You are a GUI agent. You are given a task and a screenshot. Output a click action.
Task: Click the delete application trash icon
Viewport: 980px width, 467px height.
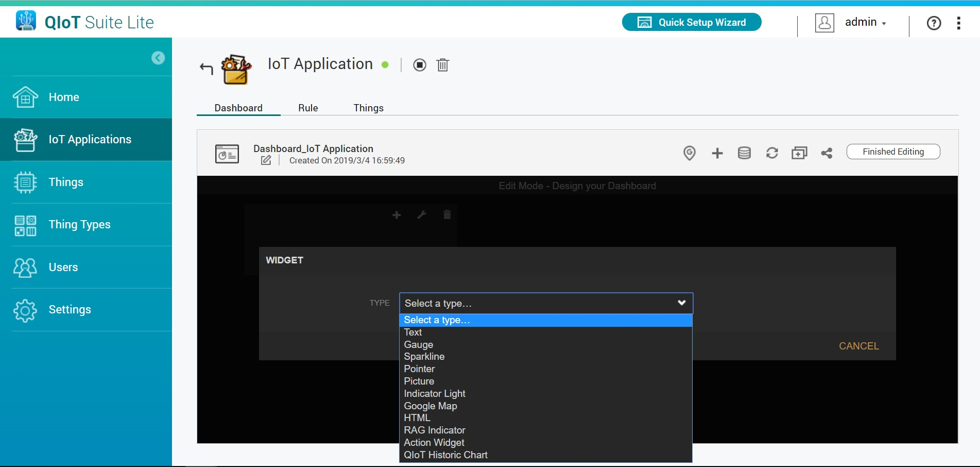pos(443,65)
